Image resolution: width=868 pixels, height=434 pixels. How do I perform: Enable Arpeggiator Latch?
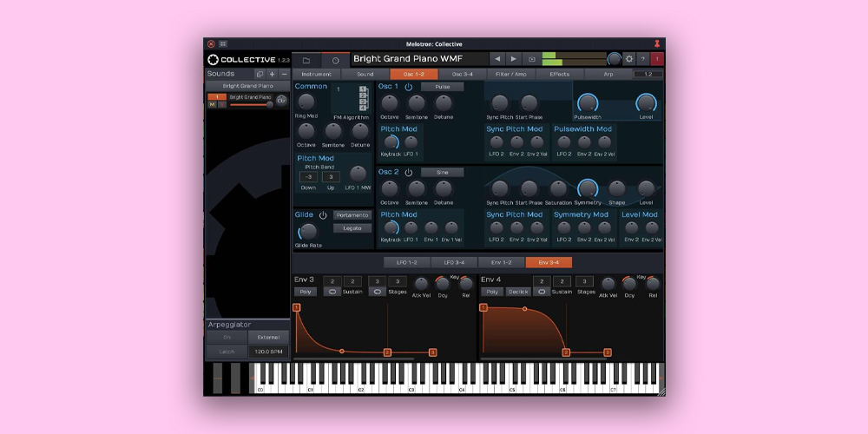(227, 352)
